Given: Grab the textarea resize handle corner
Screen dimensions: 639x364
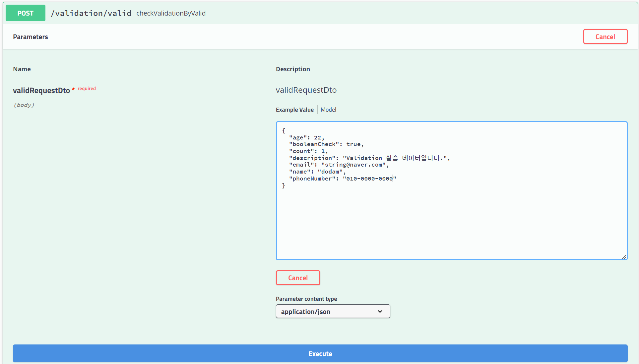Looking at the screenshot, I should (x=624, y=257).
